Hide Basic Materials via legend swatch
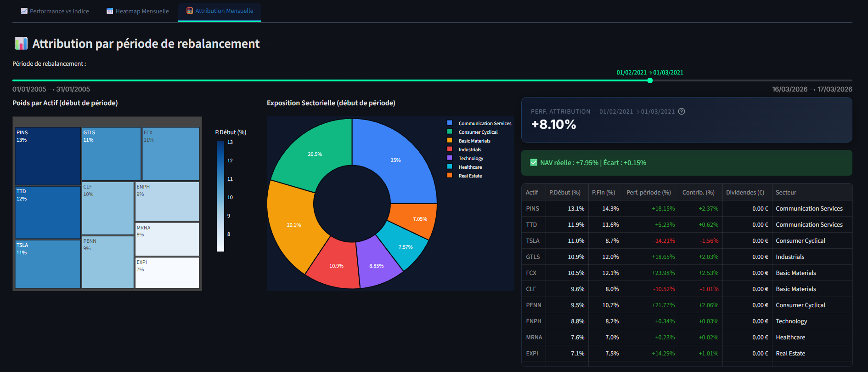Viewport: 868px width, 372px height. [x=450, y=141]
